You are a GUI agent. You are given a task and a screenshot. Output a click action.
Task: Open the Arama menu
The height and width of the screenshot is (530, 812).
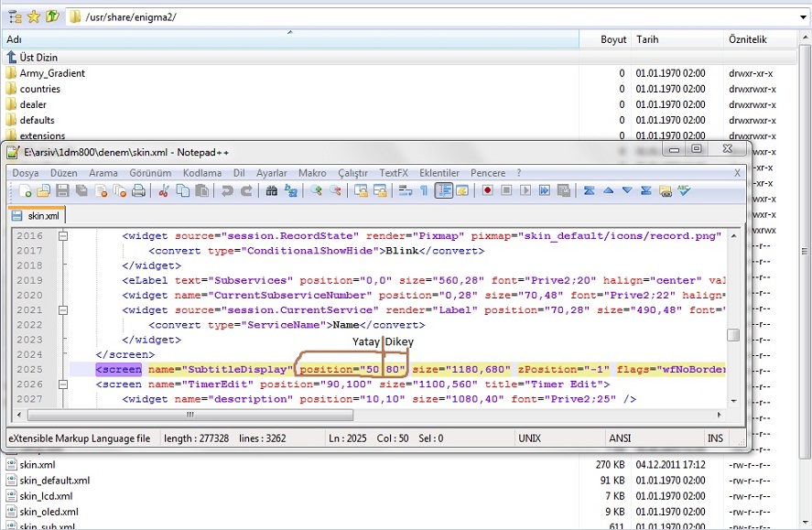tap(103, 173)
